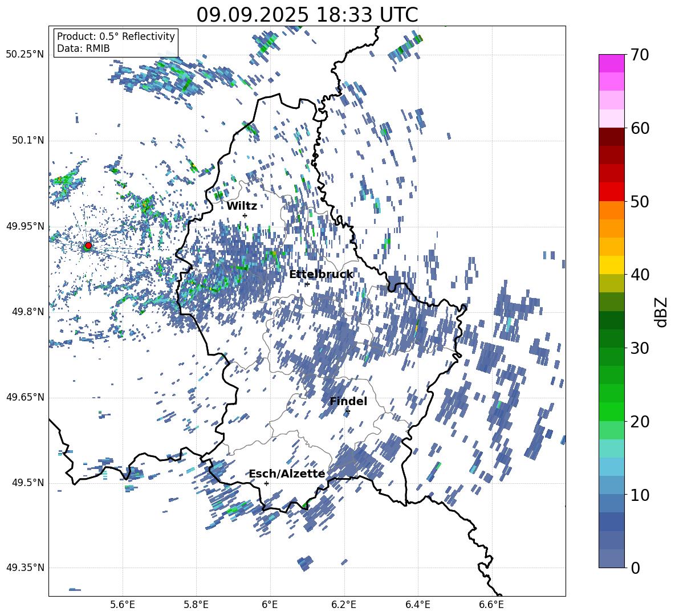
Task: Click the 50.25°N latitude tick label
Action: pos(25,55)
